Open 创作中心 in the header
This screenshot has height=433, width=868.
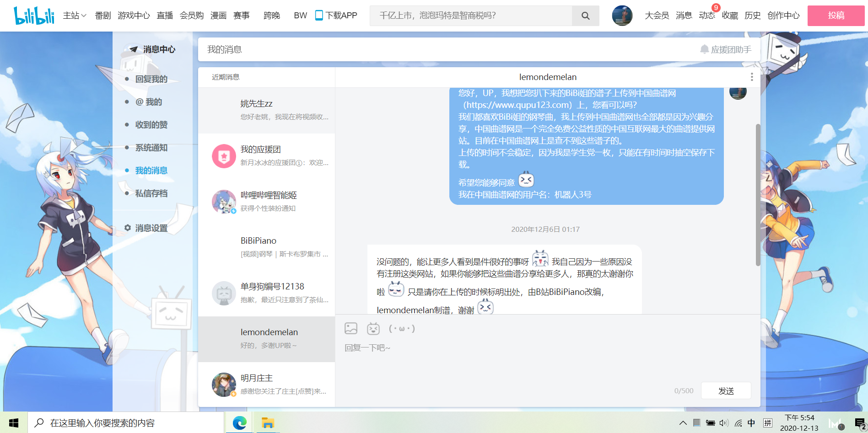coord(783,16)
